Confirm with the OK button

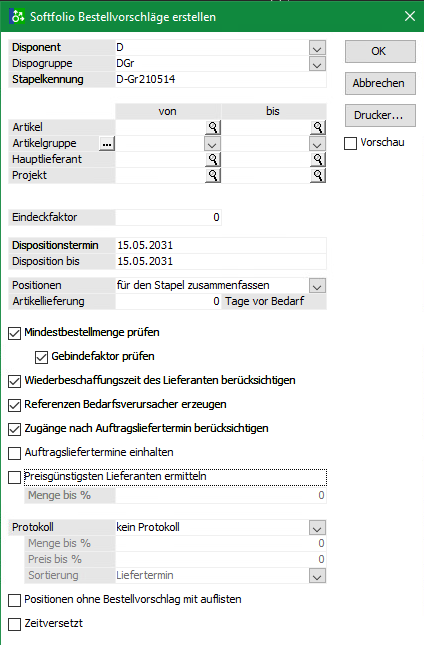(380, 51)
